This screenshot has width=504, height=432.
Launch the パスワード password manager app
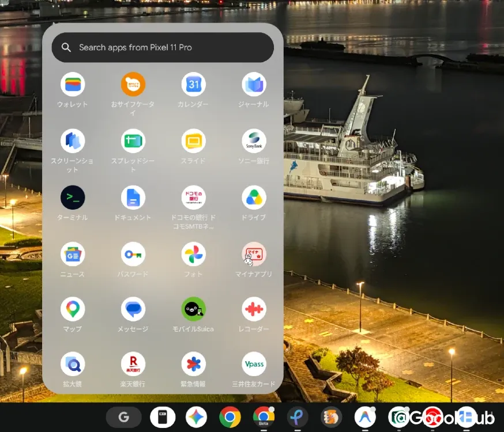coord(133,254)
